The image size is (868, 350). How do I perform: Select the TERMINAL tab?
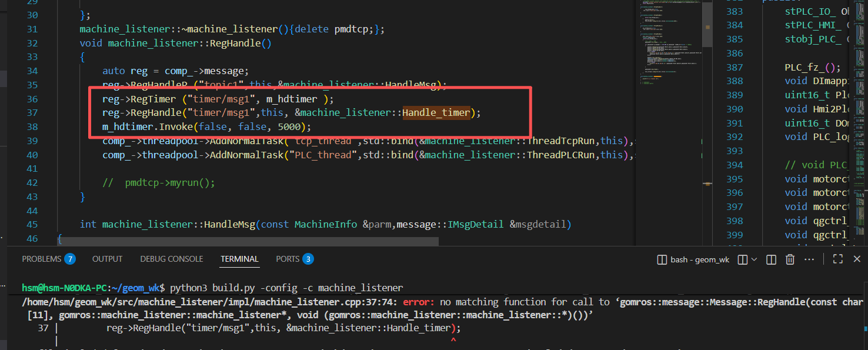click(239, 259)
